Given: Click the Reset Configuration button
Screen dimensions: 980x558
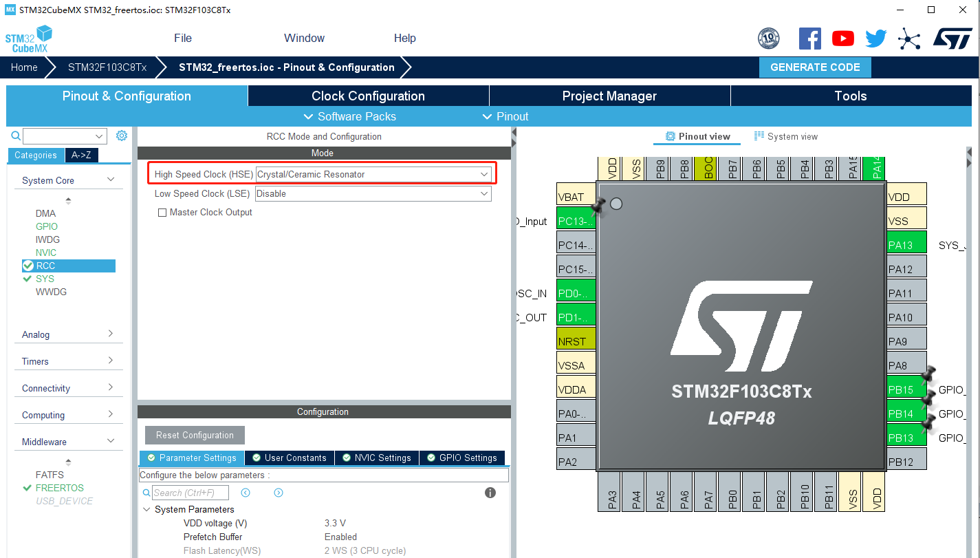Looking at the screenshot, I should (195, 435).
